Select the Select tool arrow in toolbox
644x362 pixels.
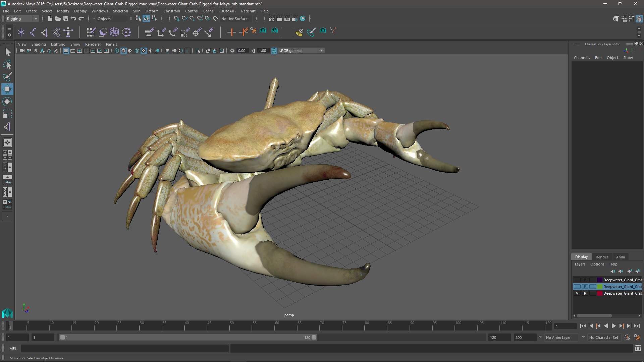(7, 52)
